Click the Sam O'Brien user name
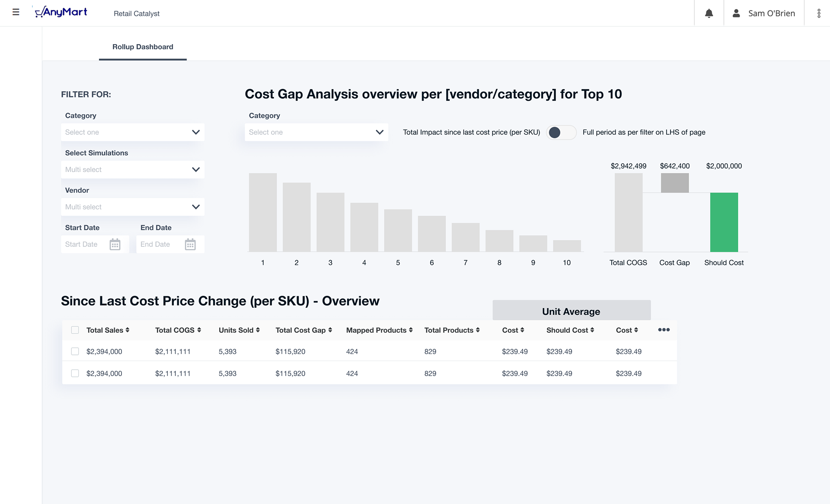 click(772, 13)
